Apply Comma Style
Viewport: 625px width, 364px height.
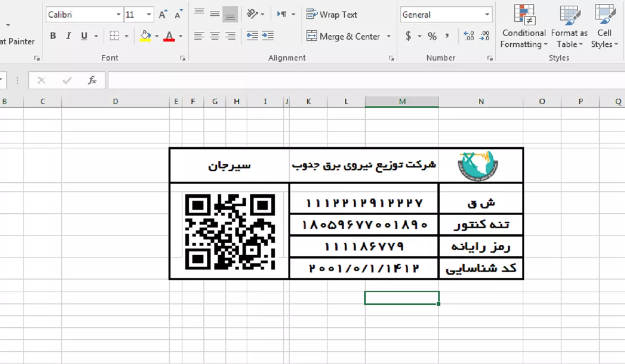point(447,36)
